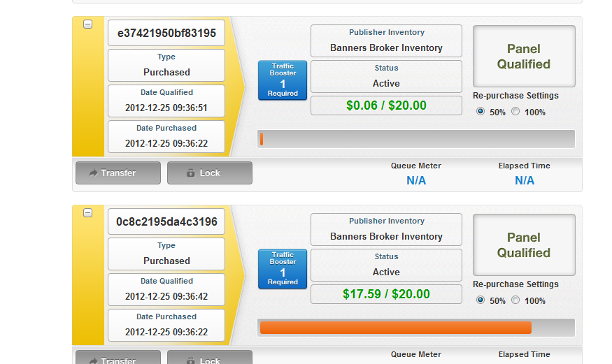Click Publisher Inventory box in panel e37421950bf83195
The width and height of the screenshot is (612, 364).
pos(386,41)
